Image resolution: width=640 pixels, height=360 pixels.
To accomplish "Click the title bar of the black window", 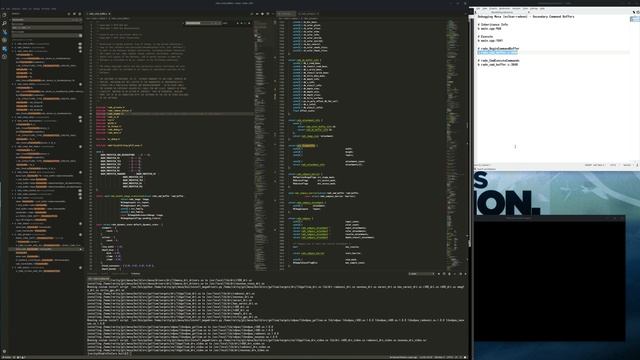I will click(x=549, y=218).
